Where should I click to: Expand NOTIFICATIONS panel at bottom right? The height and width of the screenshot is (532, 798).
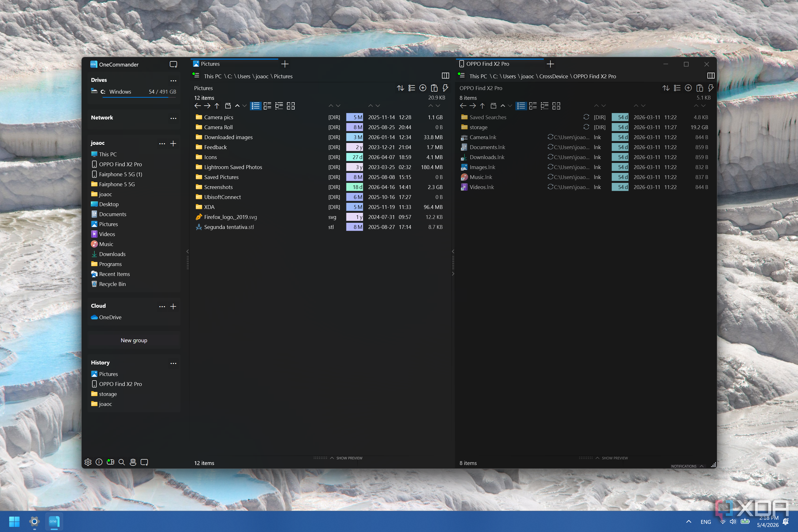pos(687,466)
